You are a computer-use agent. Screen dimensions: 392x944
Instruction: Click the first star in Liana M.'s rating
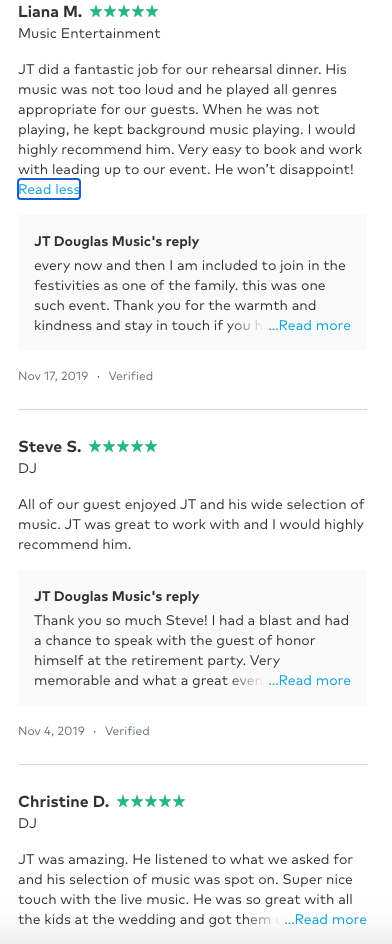pos(96,11)
